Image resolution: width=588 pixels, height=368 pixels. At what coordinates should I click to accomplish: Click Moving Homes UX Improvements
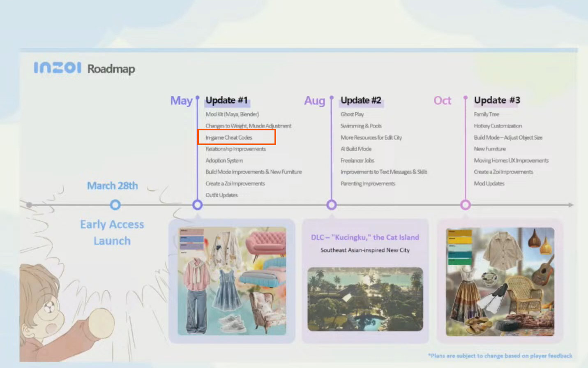[x=511, y=160]
